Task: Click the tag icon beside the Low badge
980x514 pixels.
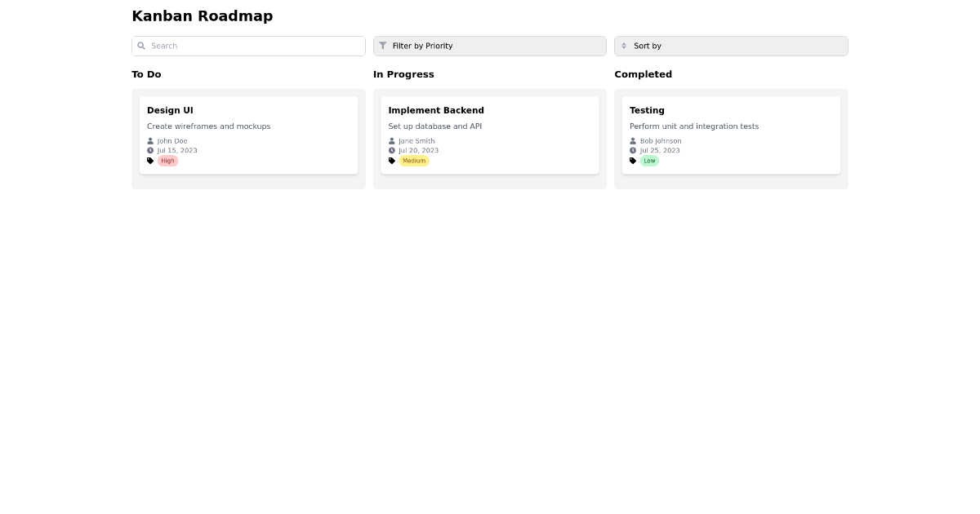Action: [633, 161]
